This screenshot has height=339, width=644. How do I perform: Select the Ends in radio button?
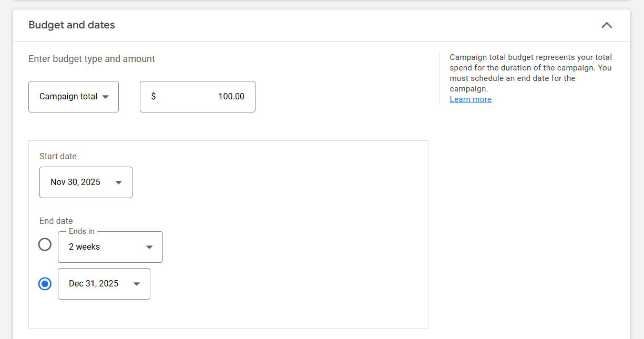coord(45,244)
